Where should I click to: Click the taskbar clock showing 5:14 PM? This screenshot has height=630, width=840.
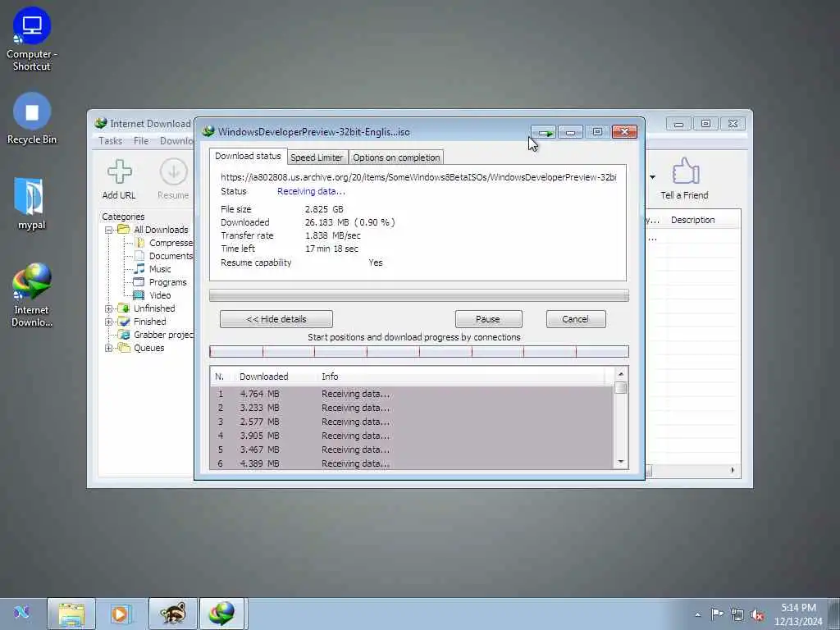click(x=798, y=614)
